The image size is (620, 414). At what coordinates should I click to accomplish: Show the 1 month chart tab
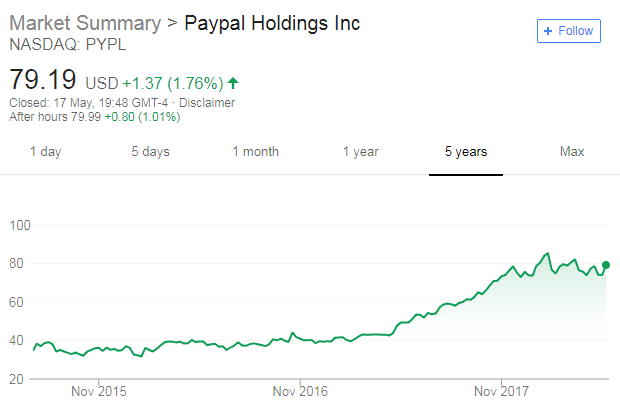pyautogui.click(x=255, y=152)
